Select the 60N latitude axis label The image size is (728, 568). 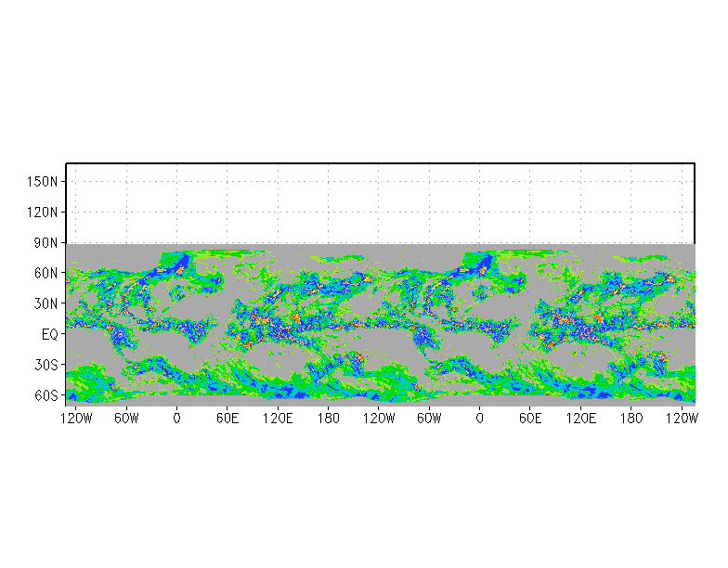[46, 273]
